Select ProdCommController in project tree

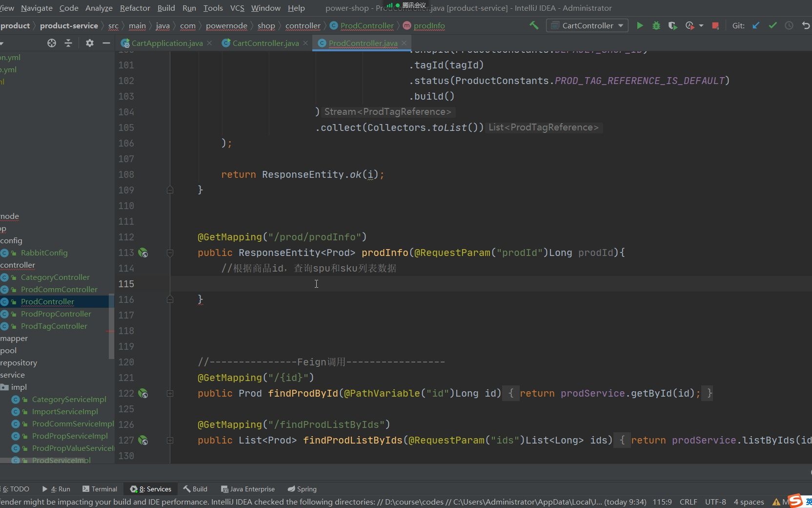[x=59, y=289]
